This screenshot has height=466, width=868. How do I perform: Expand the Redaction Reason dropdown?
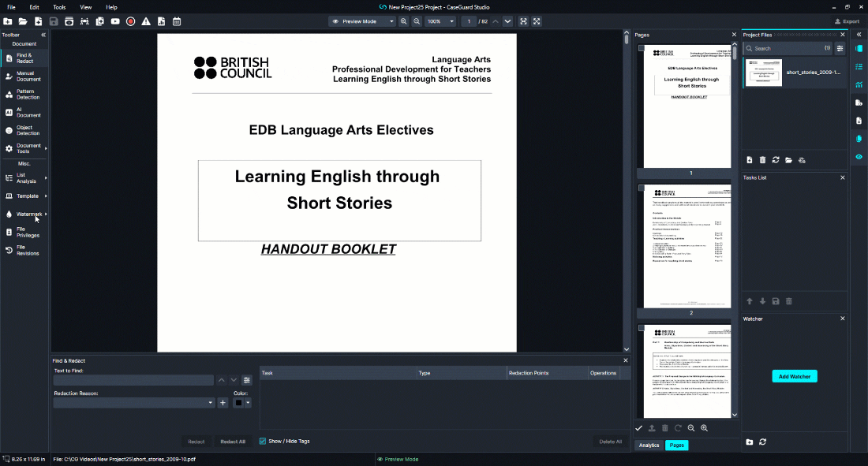coord(211,403)
